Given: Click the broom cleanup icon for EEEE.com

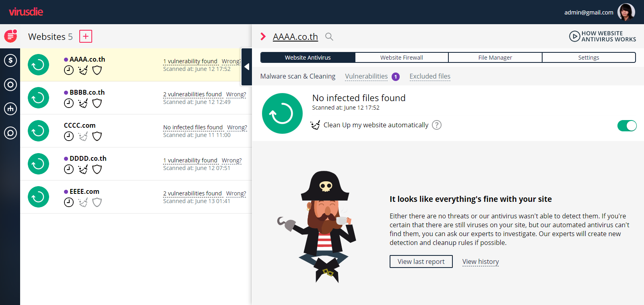Looking at the screenshot, I should [x=83, y=202].
